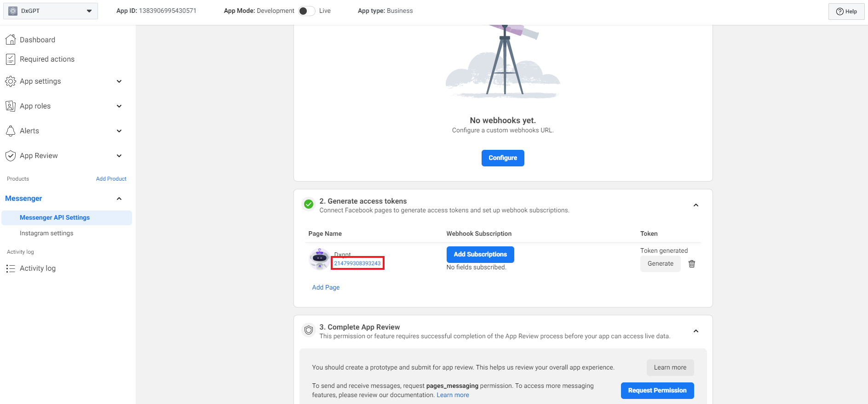Collapse the Messenger product menu
868x404 pixels.
click(119, 199)
